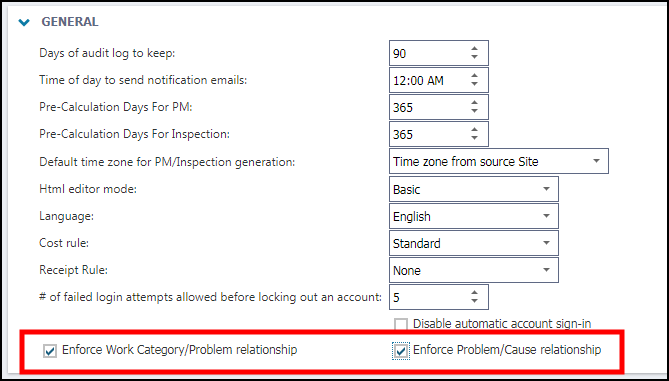Increase notification email time with up arrow
The image size is (669, 381).
pos(474,75)
